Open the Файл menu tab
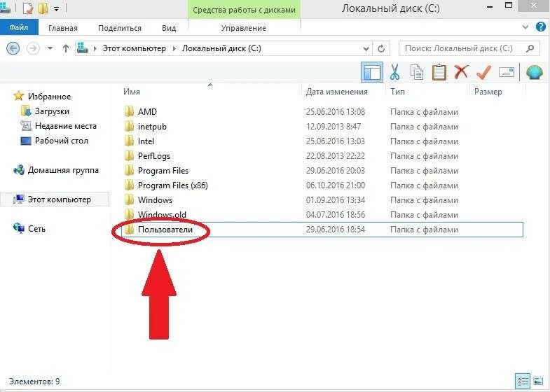Screen dimensions: 550x392 (x=19, y=27)
